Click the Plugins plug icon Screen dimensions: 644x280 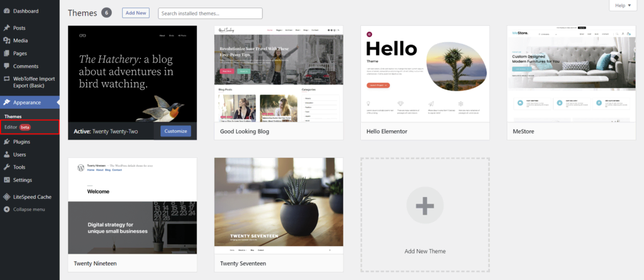(6, 142)
